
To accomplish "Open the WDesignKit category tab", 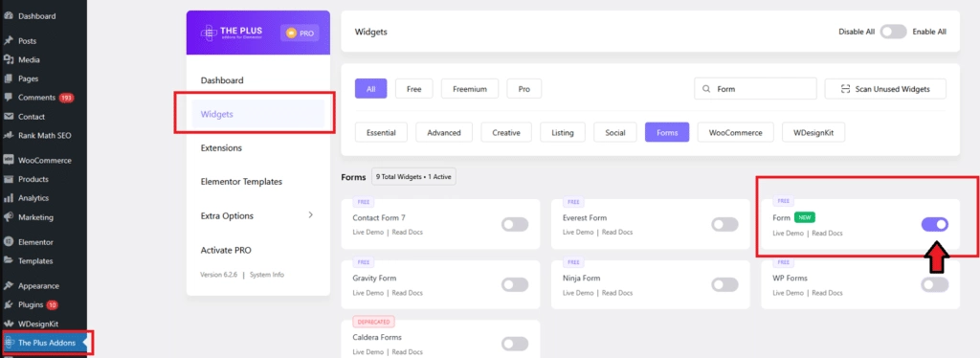I will [x=813, y=132].
